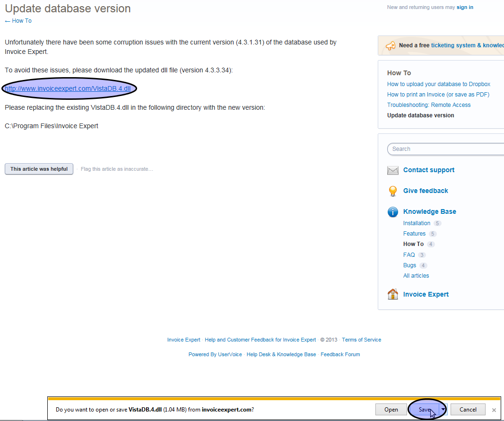Open ticketing system & knowledge link
The width and height of the screenshot is (504, 421).
467,45
